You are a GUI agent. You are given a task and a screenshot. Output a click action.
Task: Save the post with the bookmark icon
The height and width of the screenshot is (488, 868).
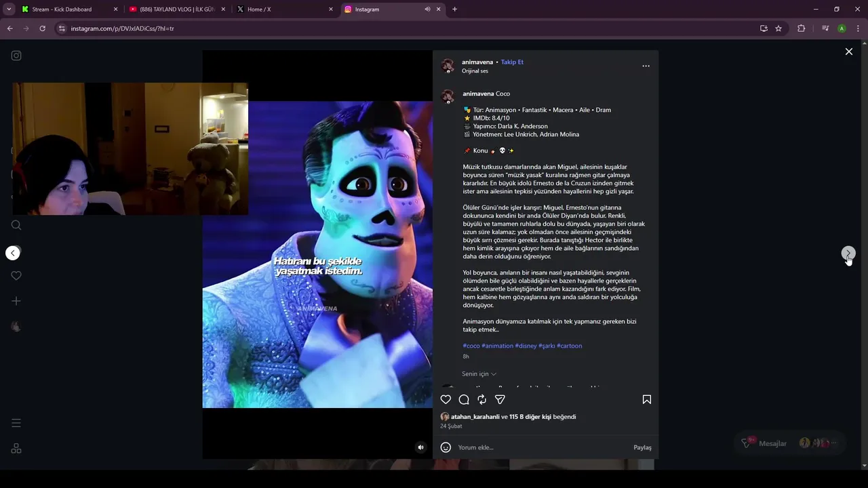click(647, 400)
